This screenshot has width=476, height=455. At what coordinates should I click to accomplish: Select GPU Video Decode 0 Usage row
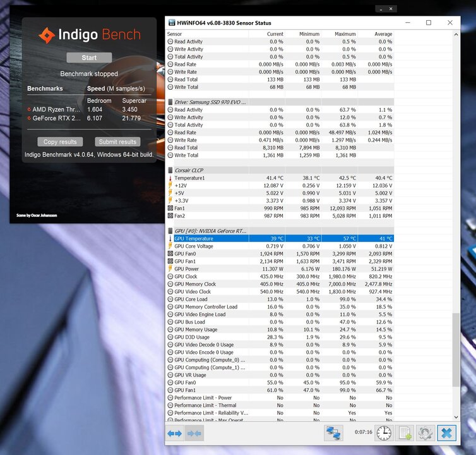click(x=280, y=344)
